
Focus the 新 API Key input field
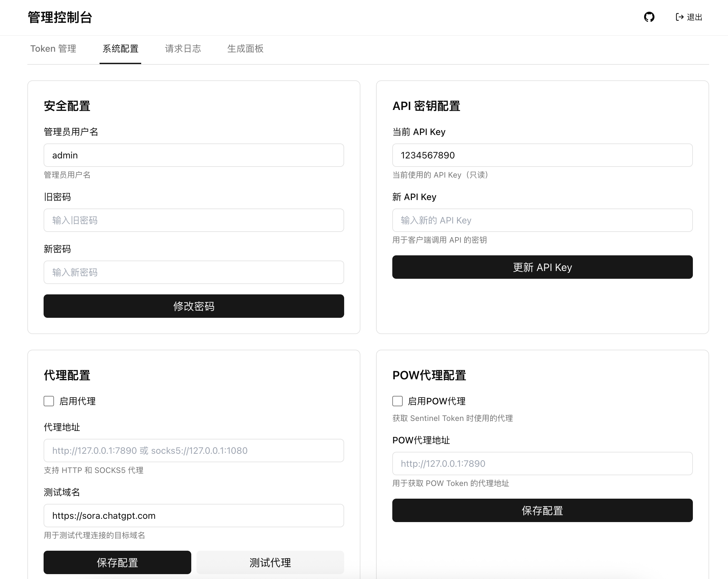coord(542,220)
